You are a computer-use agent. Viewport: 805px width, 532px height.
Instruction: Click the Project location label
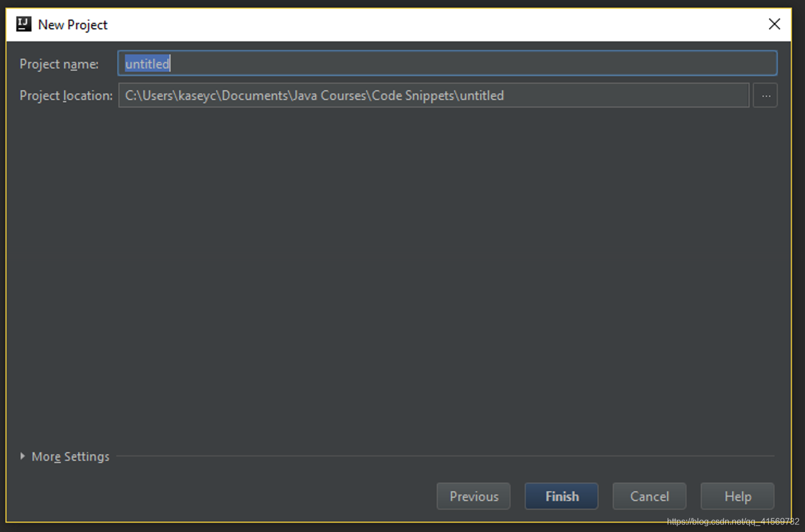tap(66, 96)
